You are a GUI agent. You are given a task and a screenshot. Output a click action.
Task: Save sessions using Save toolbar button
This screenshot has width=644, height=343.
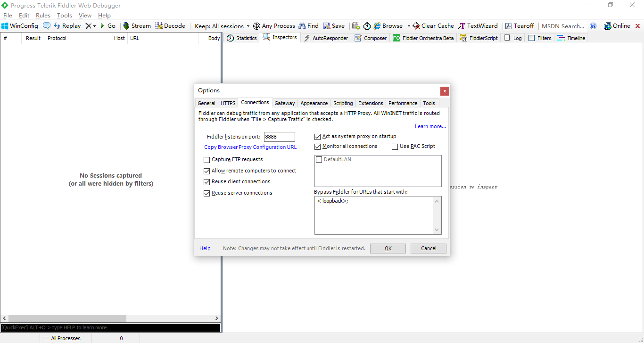334,26
